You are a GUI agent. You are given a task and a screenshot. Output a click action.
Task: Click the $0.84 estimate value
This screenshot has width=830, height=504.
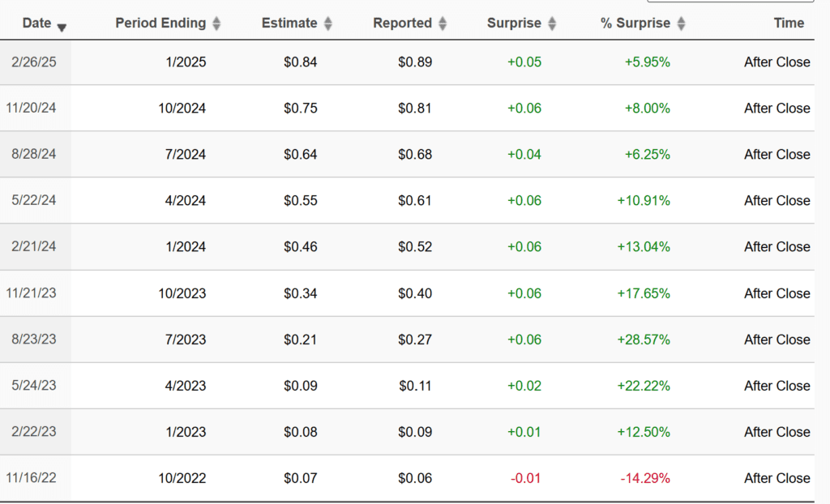click(x=300, y=62)
